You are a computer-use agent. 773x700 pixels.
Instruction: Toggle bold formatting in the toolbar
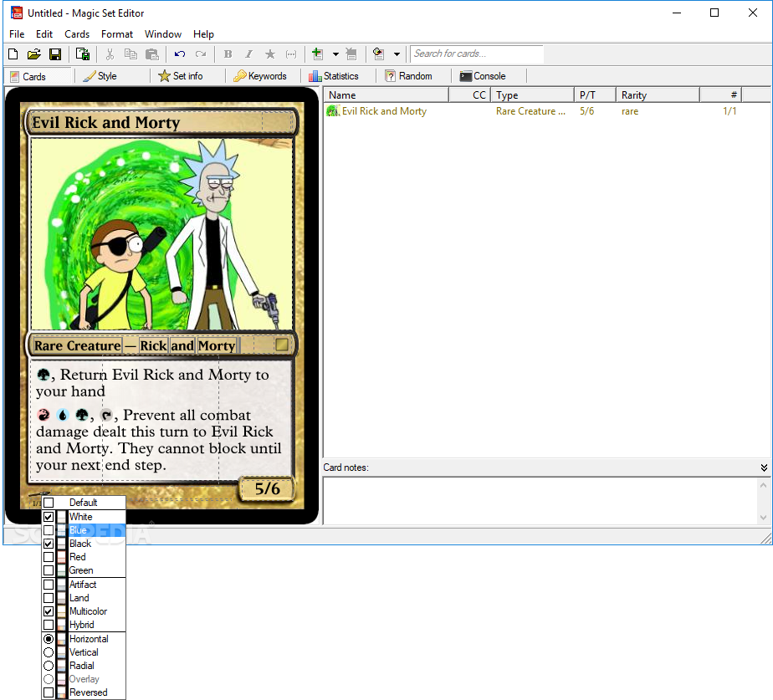coord(228,54)
